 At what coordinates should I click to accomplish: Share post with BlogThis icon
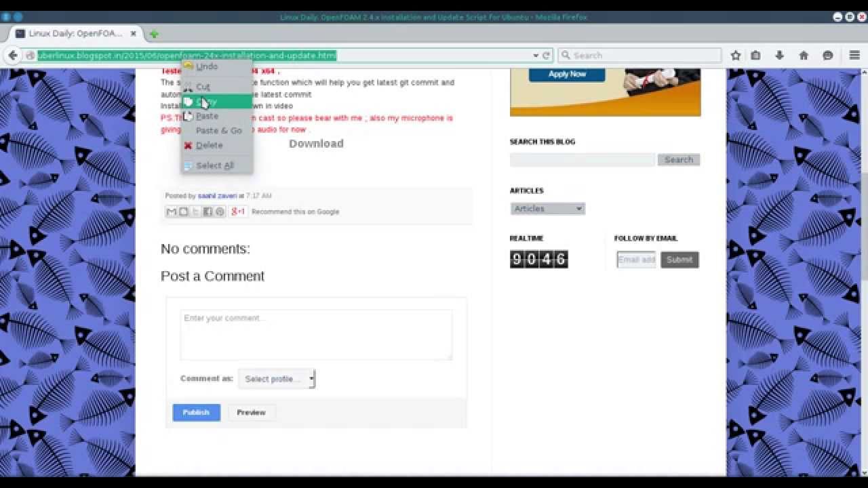[x=183, y=212]
